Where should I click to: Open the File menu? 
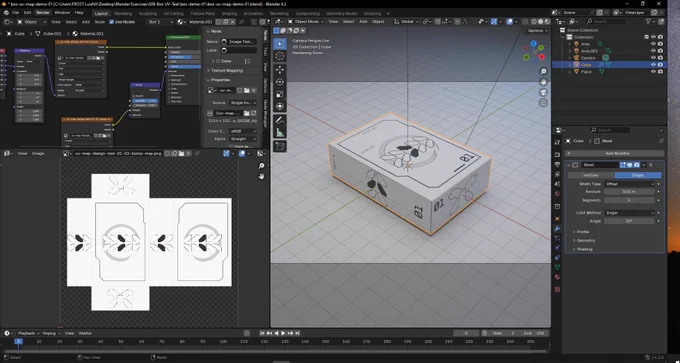[x=15, y=13]
